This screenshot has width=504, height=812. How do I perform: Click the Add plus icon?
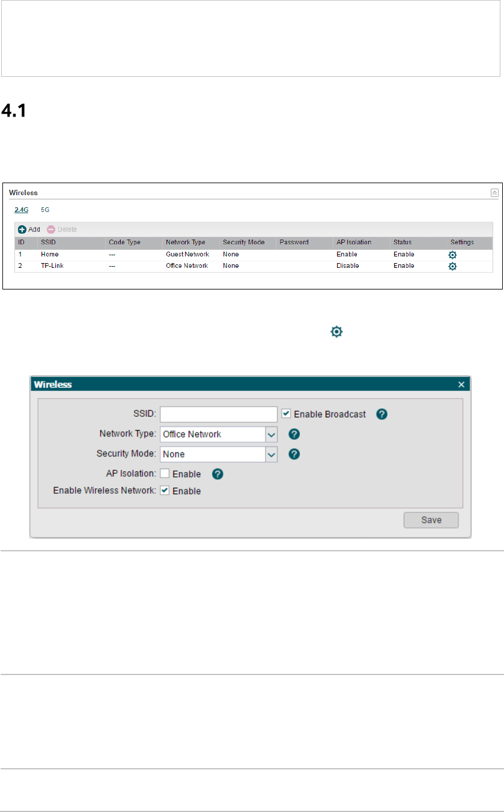tap(22, 229)
